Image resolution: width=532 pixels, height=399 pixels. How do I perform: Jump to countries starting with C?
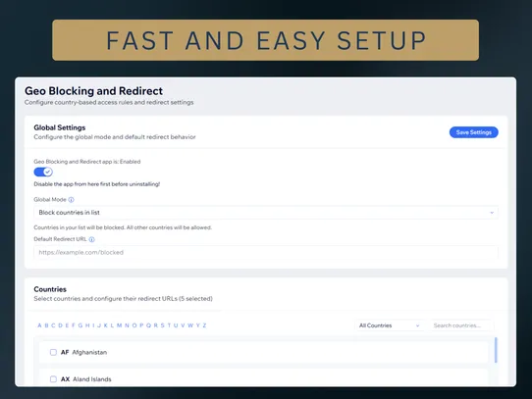click(53, 325)
